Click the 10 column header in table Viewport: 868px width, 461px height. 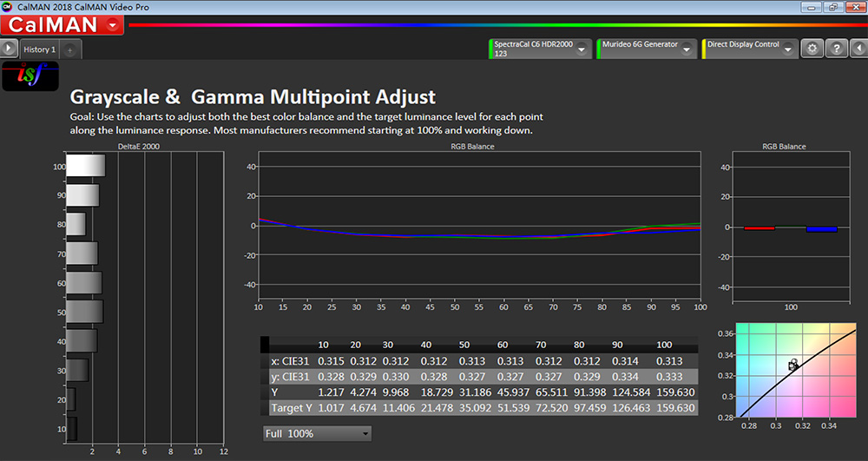323,345
